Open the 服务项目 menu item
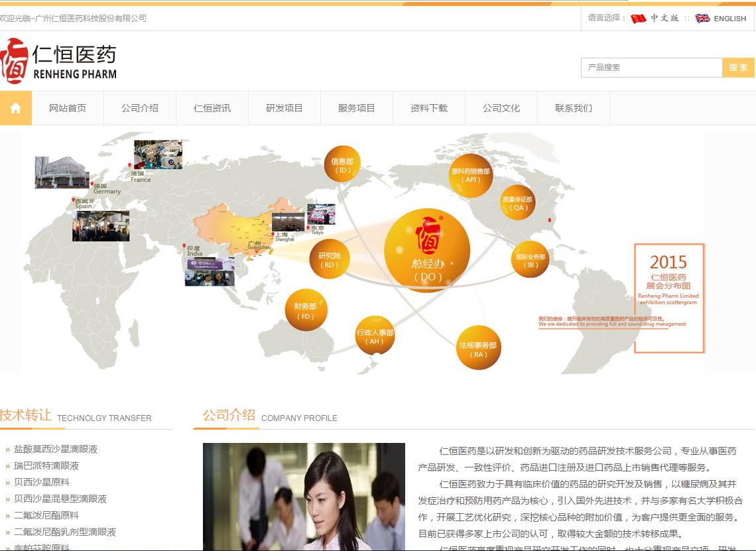Image resolution: width=756 pixels, height=551 pixels. click(x=357, y=108)
